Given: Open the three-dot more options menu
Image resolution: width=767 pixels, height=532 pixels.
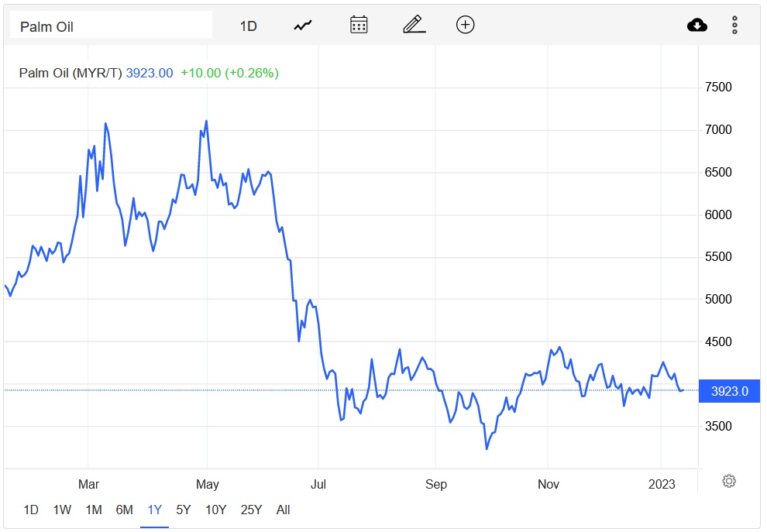Looking at the screenshot, I should click(734, 25).
